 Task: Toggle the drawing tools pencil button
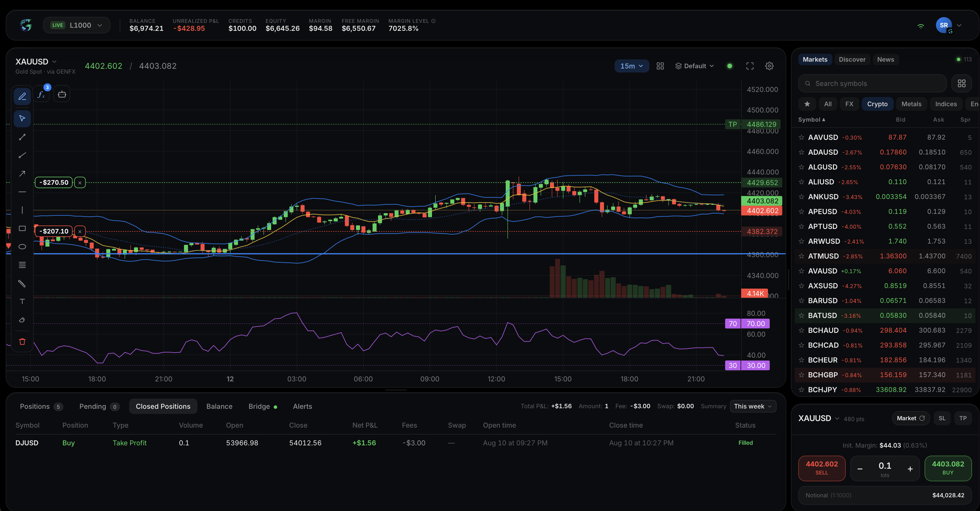point(22,96)
